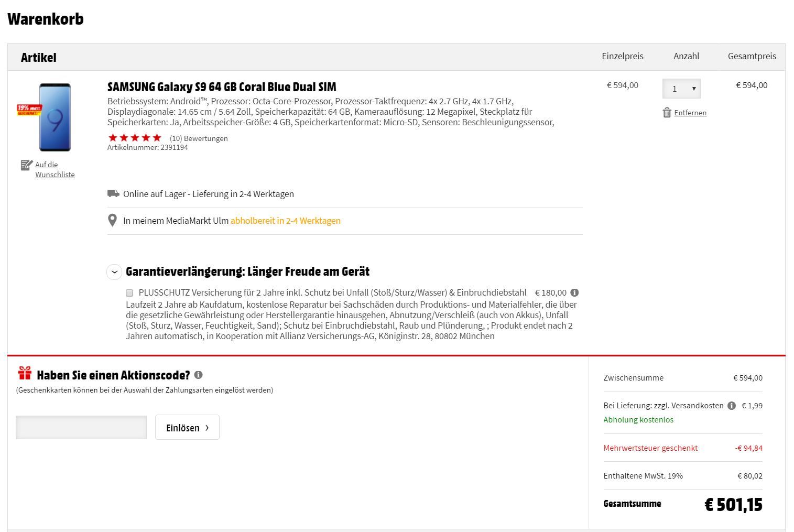
Task: Click the trash can remove icon
Action: tap(667, 113)
